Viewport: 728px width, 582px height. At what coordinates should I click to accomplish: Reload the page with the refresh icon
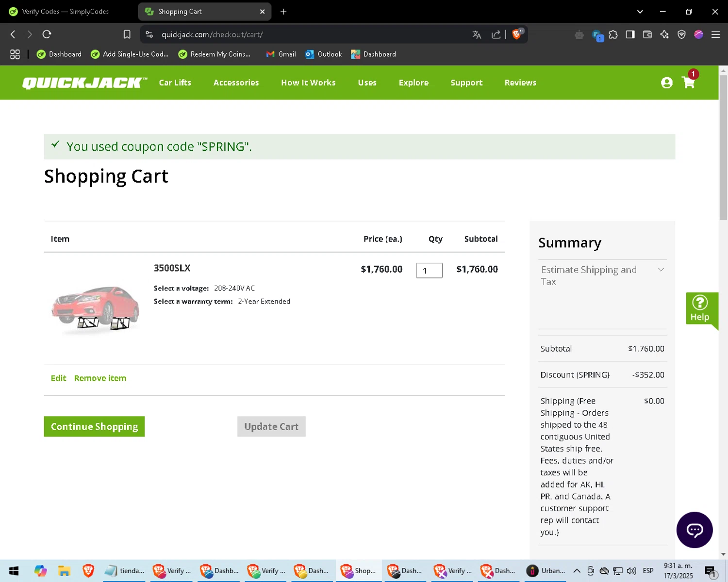coord(47,34)
